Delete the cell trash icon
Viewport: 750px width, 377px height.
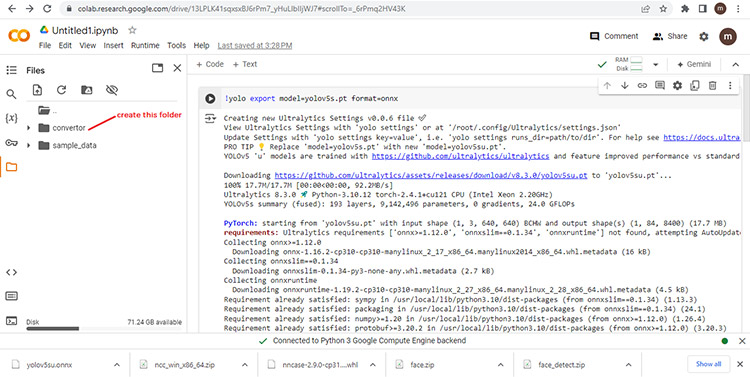[x=712, y=86]
